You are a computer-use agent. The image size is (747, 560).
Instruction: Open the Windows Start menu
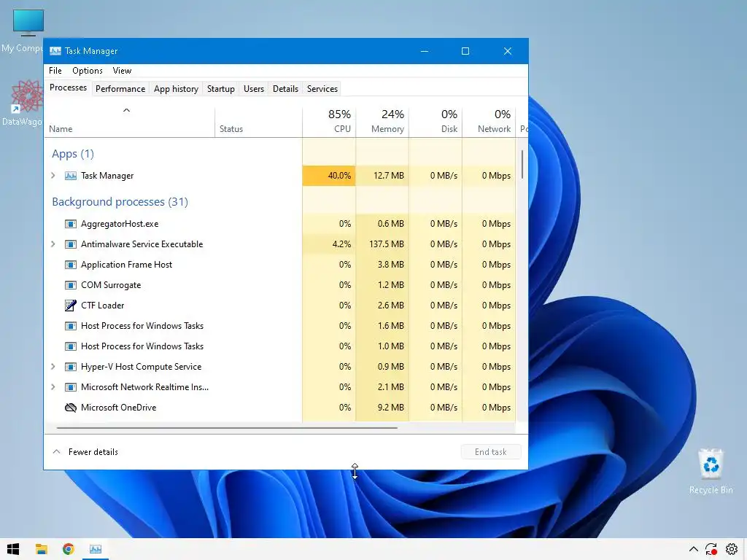click(13, 549)
